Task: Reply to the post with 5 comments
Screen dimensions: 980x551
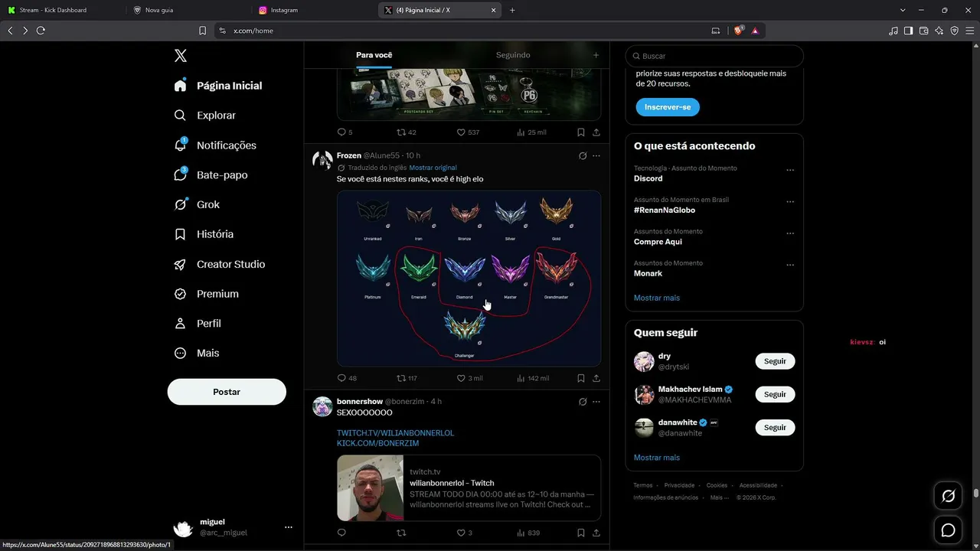Action: pyautogui.click(x=345, y=132)
